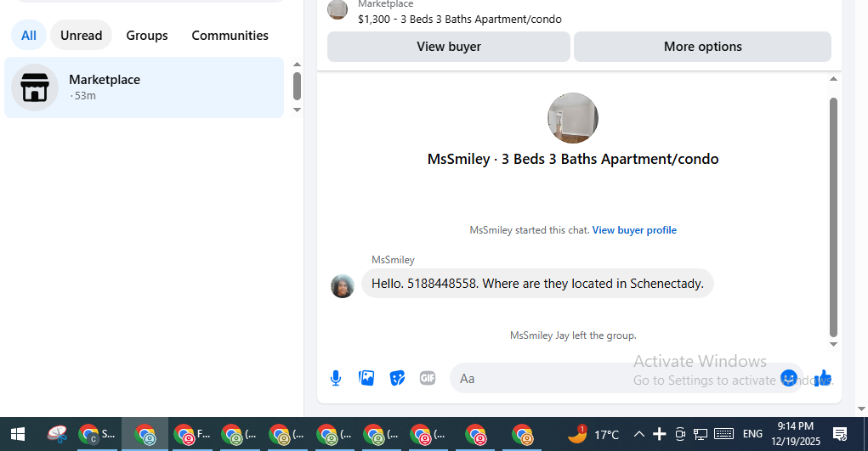Send a thumbs-up like
The image size is (868, 451).
pyautogui.click(x=823, y=378)
